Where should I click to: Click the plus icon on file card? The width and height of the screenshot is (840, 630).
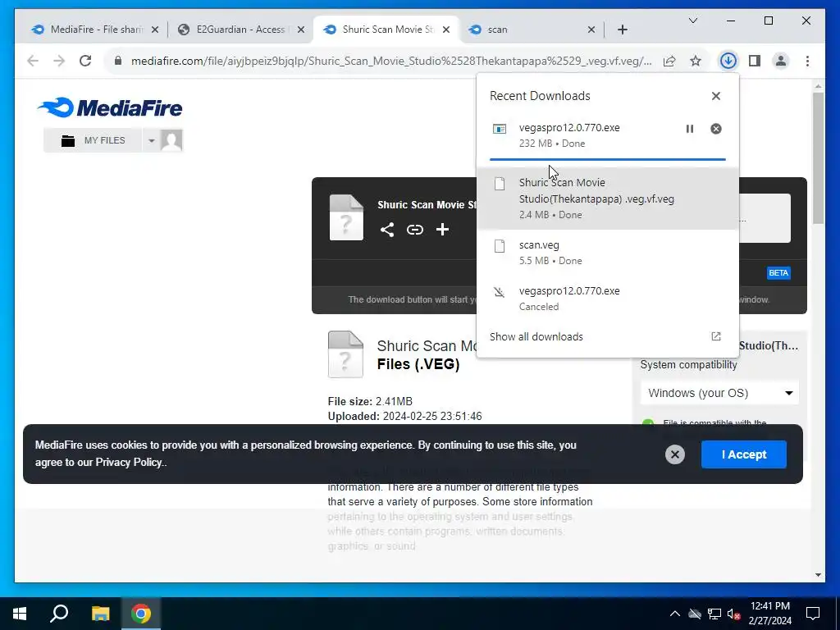[442, 230]
